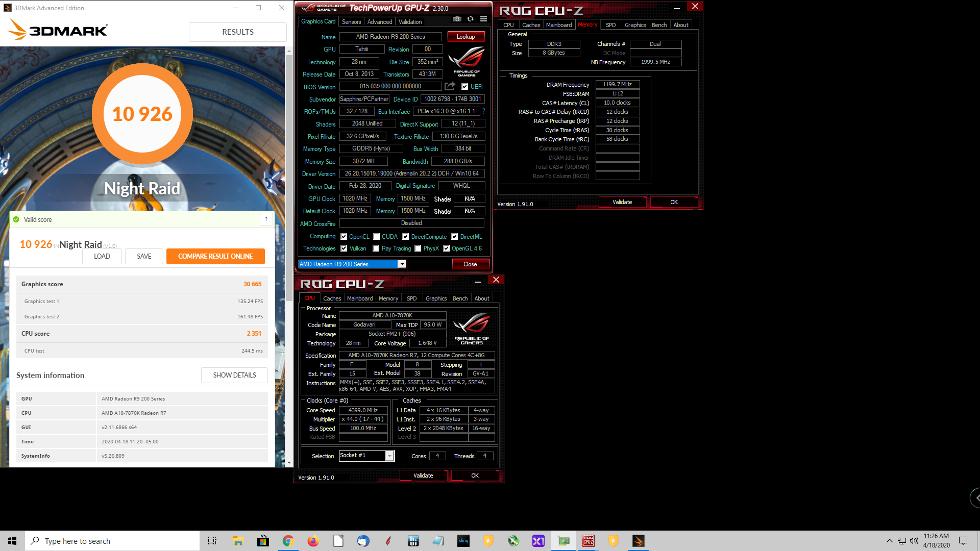Open LibreOffice from the taskbar

[x=338, y=541]
